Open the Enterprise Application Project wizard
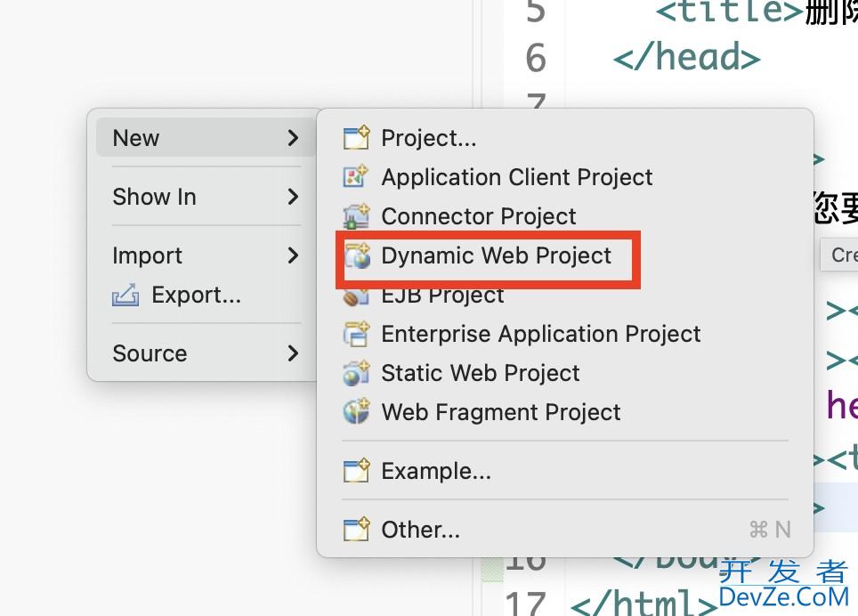 (540, 334)
